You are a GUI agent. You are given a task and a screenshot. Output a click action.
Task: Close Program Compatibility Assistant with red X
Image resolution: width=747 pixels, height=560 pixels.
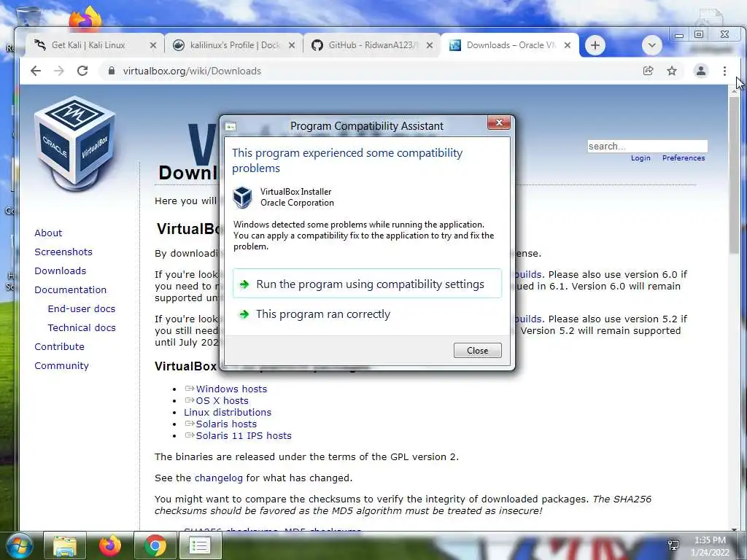[x=499, y=122]
